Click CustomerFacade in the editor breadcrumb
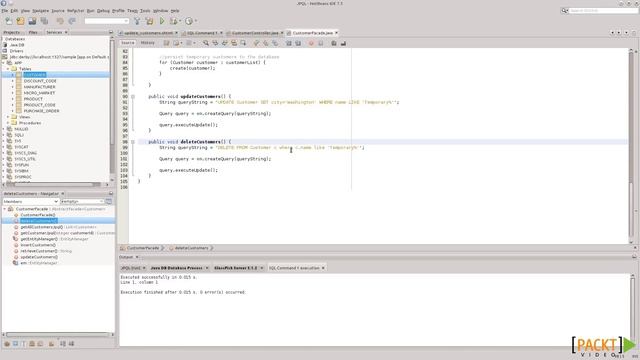 [142, 248]
